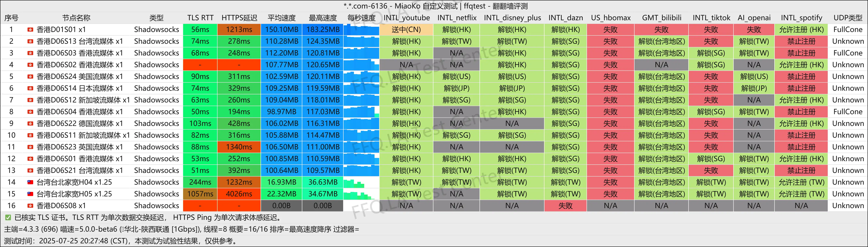
Task: Click the speed graph in the 香港D06S04 row
Action: pyautogui.click(x=361, y=112)
